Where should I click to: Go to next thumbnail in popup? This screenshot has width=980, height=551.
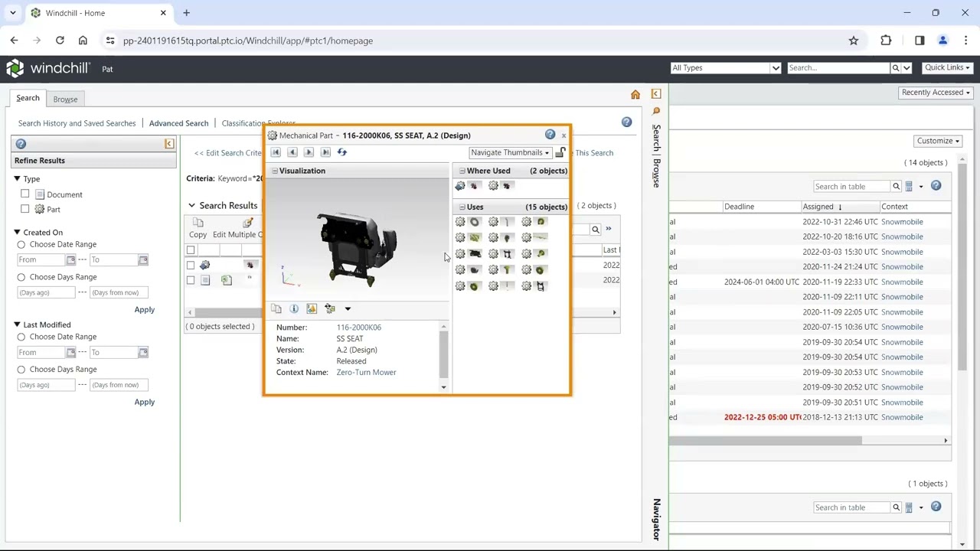pyautogui.click(x=309, y=152)
